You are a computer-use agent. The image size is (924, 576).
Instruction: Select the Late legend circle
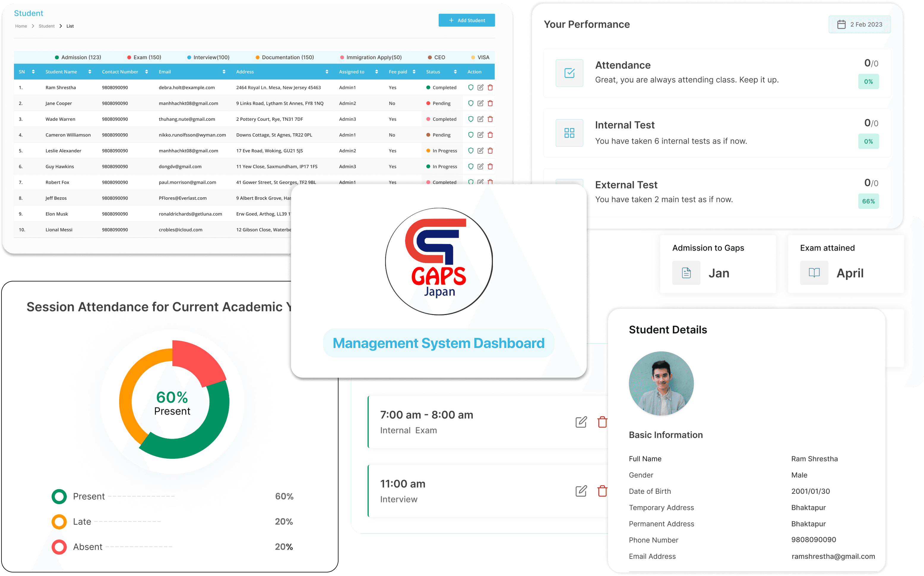pyautogui.click(x=59, y=522)
